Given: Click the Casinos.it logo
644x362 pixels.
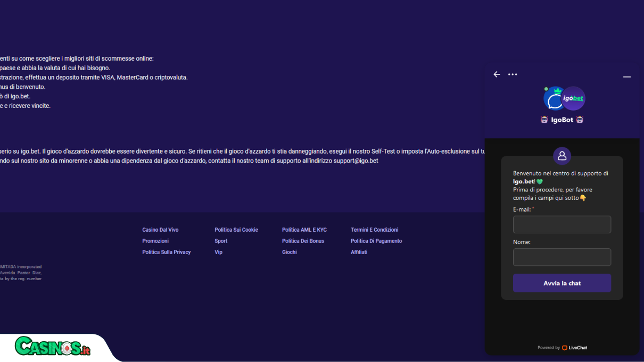Looking at the screenshot, I should [x=53, y=347].
